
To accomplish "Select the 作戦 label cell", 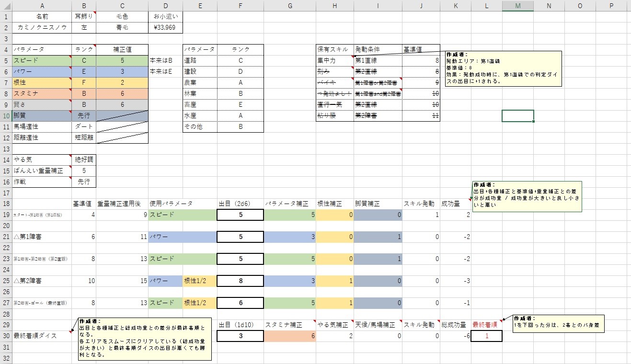I will 42,182.
